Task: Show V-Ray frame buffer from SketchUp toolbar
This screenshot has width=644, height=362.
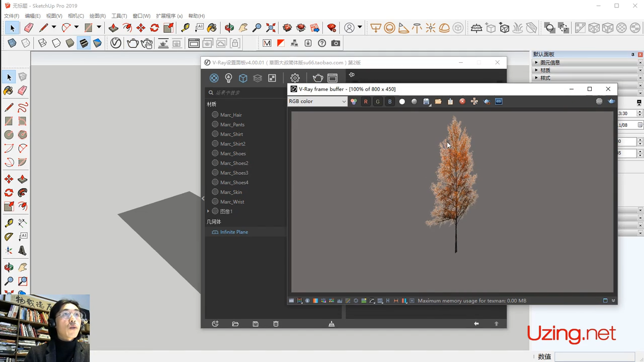Action: [x=194, y=43]
